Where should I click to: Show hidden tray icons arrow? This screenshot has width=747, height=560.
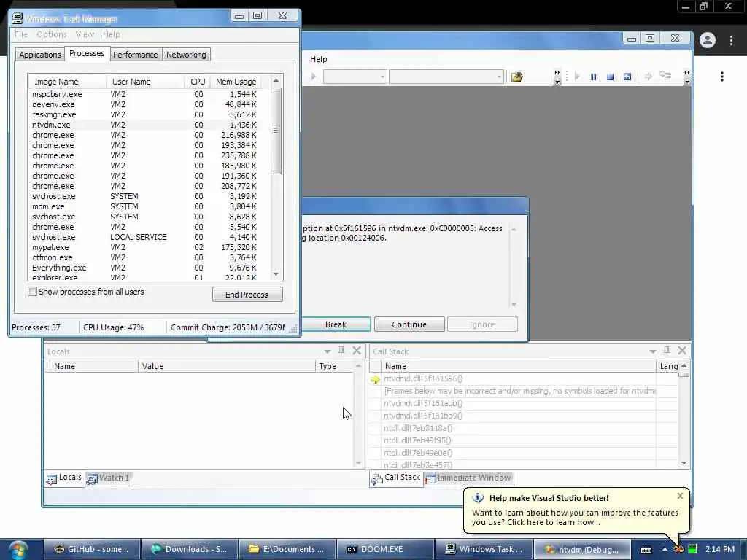[665, 550]
